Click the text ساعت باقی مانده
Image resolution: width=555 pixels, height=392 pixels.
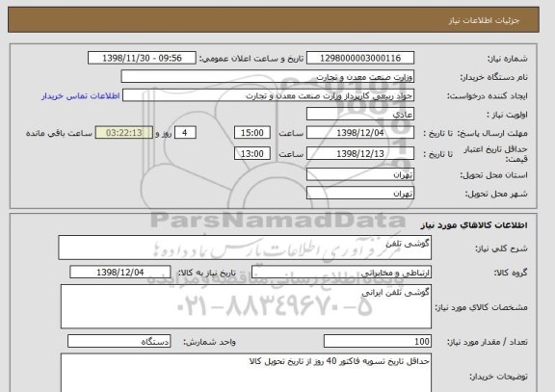(x=59, y=133)
